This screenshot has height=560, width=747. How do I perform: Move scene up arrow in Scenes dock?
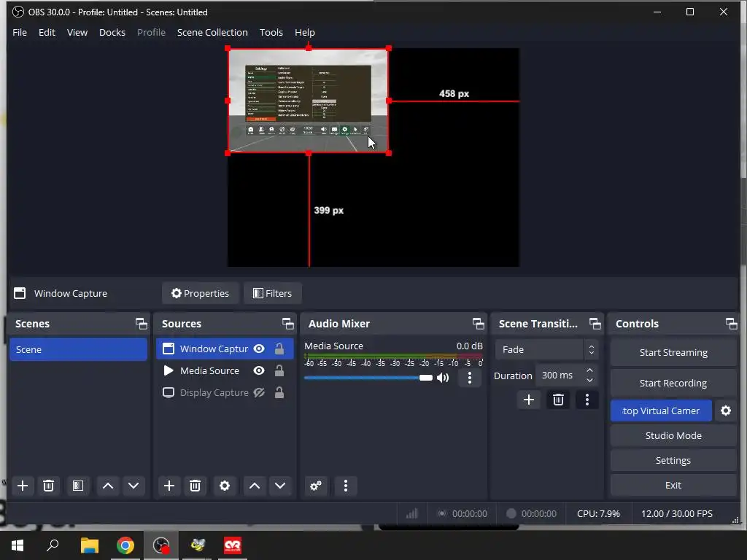click(108, 486)
